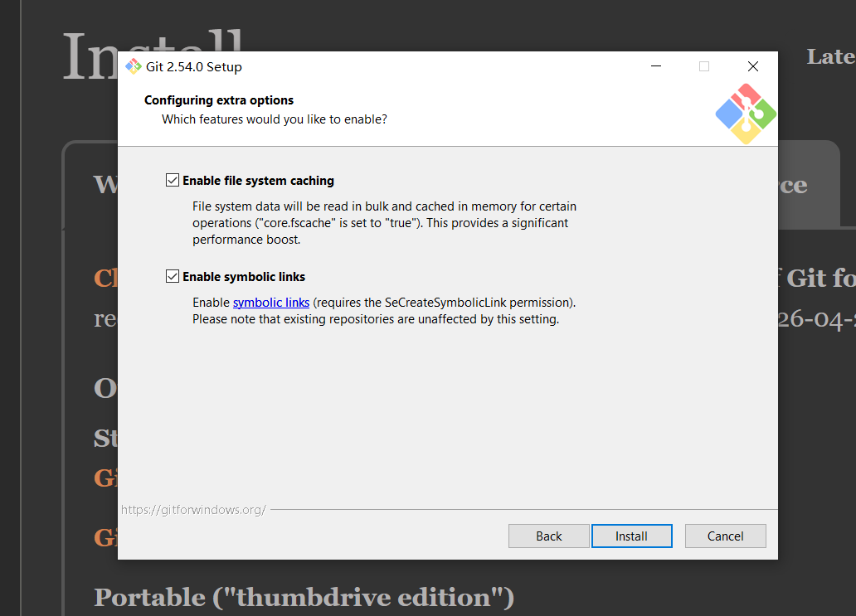This screenshot has width=856, height=616.
Task: Click the Configuring extra options heading
Action: [219, 100]
